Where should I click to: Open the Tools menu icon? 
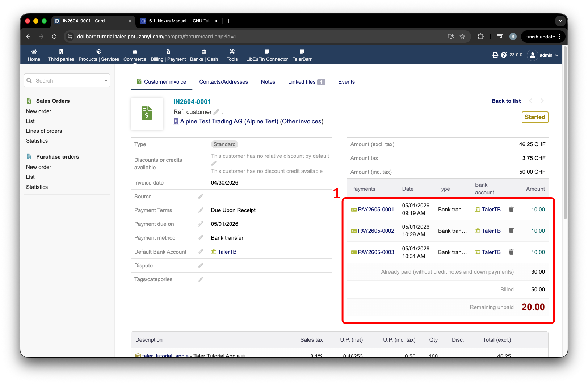click(x=232, y=51)
